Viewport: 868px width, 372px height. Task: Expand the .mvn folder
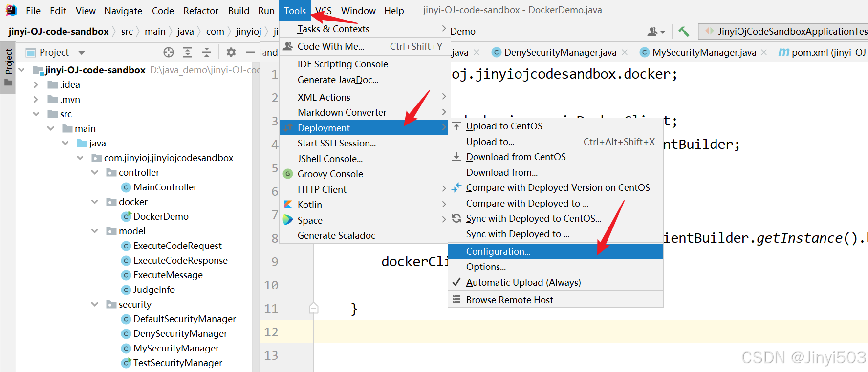(x=36, y=99)
